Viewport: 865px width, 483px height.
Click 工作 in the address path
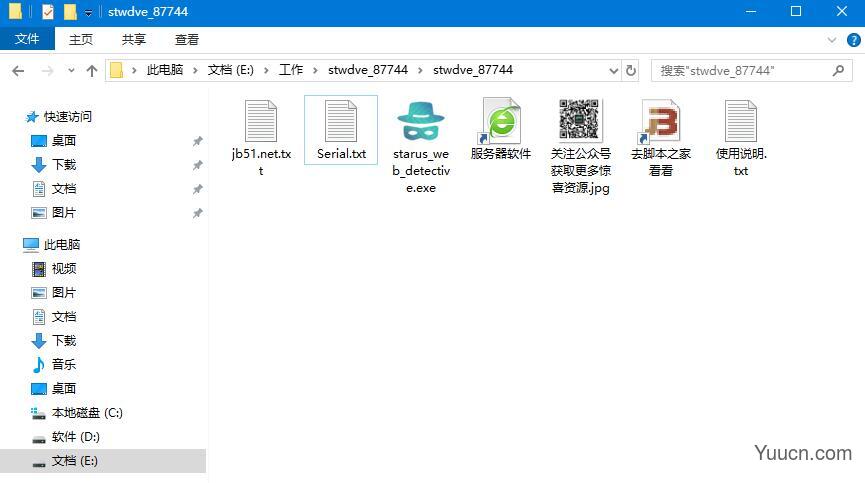[291, 70]
